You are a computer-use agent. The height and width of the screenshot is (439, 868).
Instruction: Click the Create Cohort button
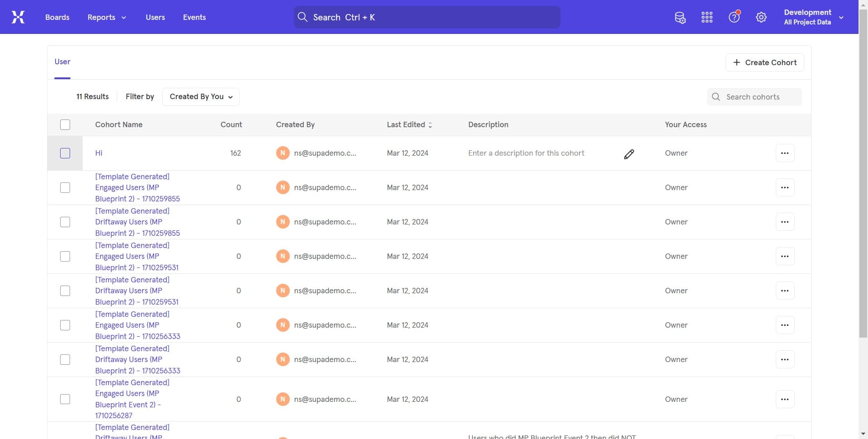pyautogui.click(x=765, y=62)
